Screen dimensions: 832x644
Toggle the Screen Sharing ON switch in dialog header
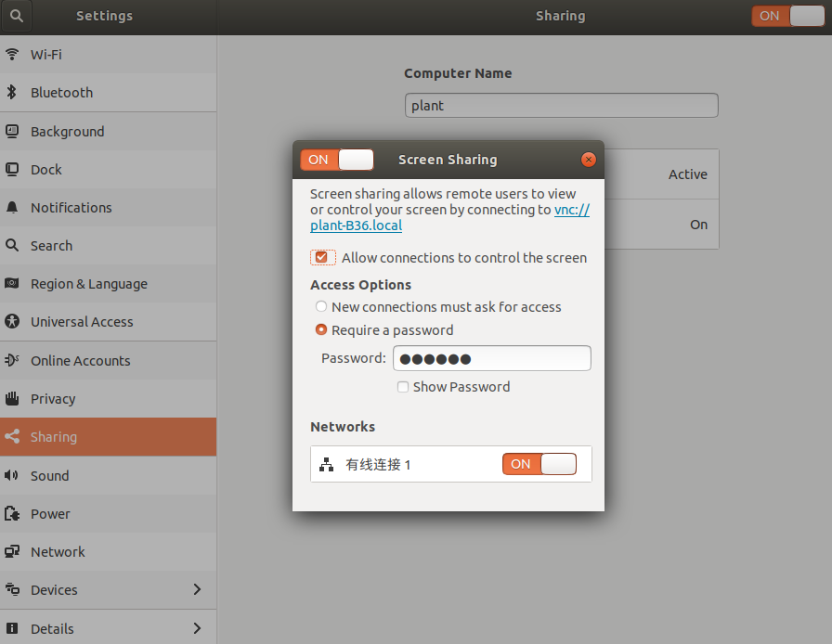coord(337,160)
